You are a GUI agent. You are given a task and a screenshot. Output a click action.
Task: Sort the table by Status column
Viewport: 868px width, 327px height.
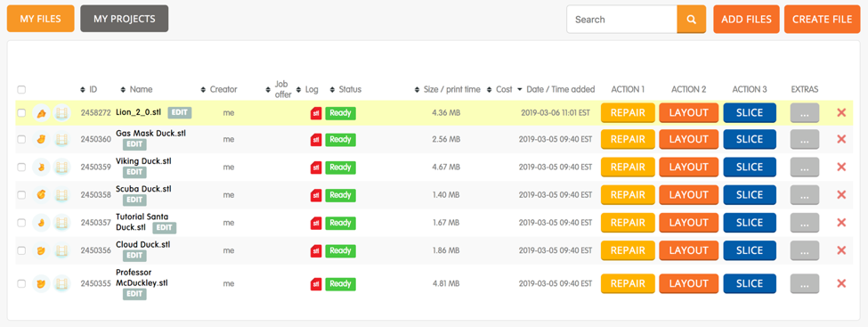pyautogui.click(x=345, y=89)
